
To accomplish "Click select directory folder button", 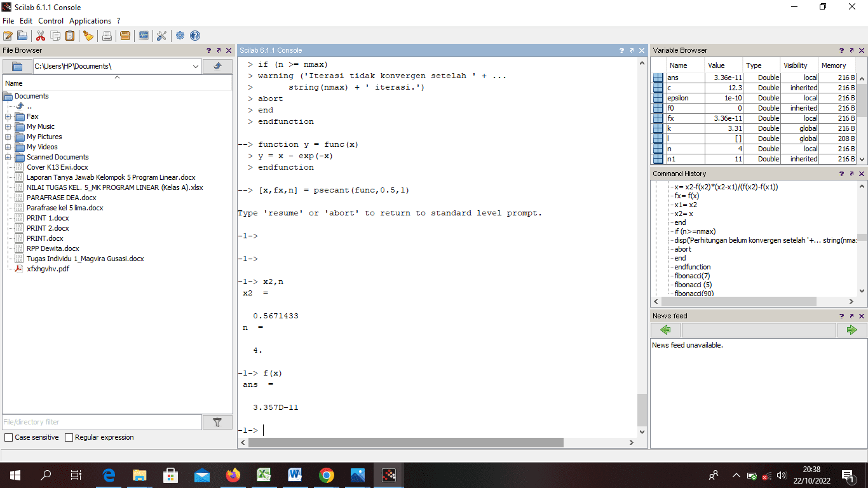I will click(x=17, y=66).
